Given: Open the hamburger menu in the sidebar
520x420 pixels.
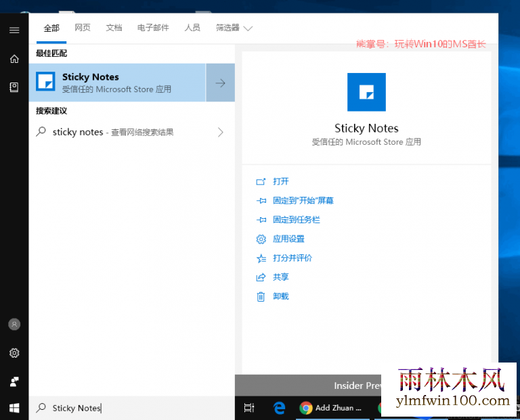Looking at the screenshot, I should (x=14, y=30).
